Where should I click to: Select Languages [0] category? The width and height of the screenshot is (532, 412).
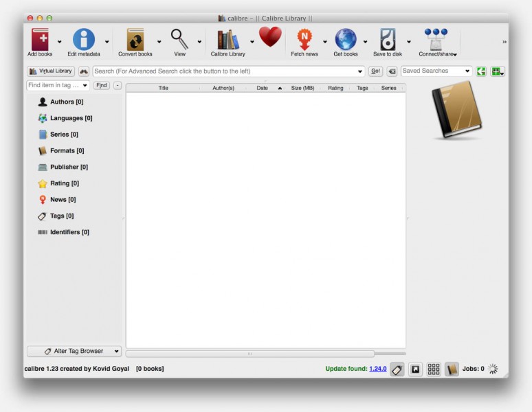71,118
